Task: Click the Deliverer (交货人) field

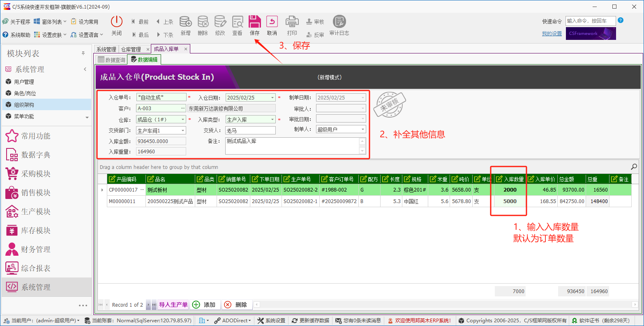Action: click(x=250, y=130)
